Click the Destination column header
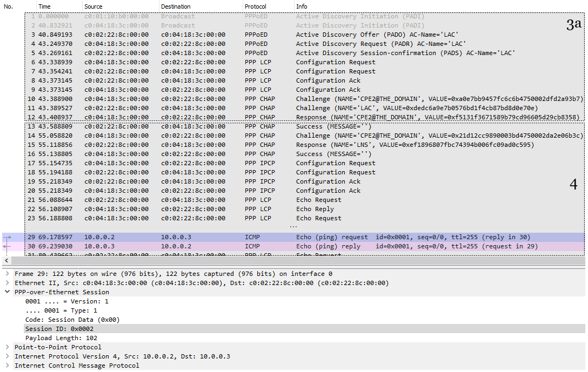This screenshot has height=372, width=588. pos(201,6)
